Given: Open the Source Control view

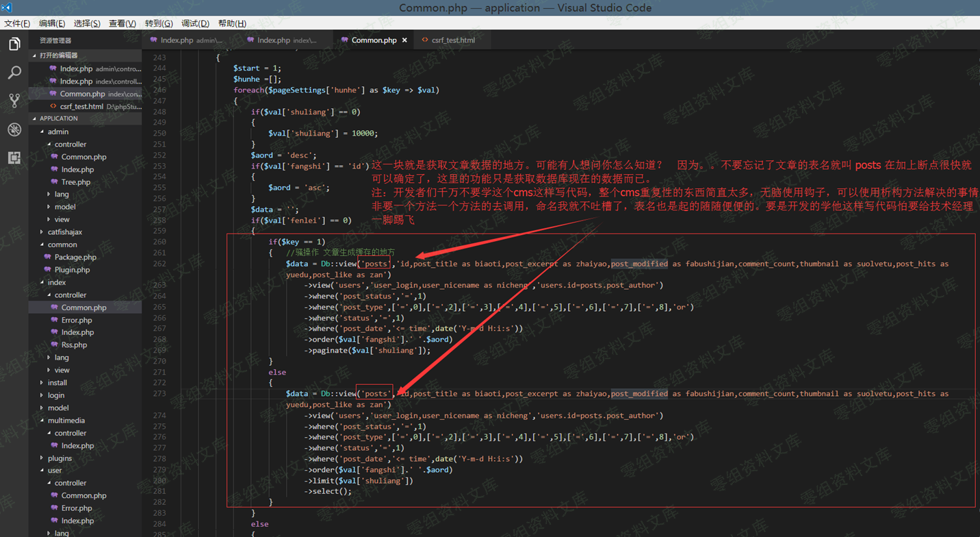Looking at the screenshot, I should pos(14,101).
